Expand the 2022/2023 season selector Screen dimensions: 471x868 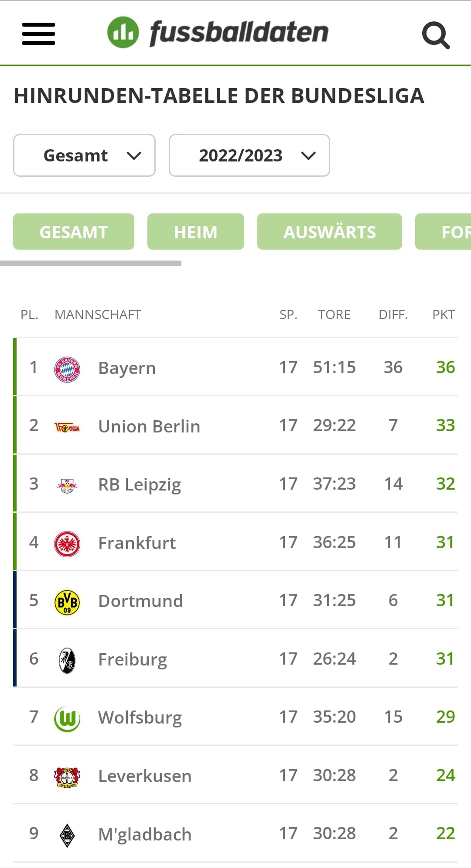[x=249, y=155]
